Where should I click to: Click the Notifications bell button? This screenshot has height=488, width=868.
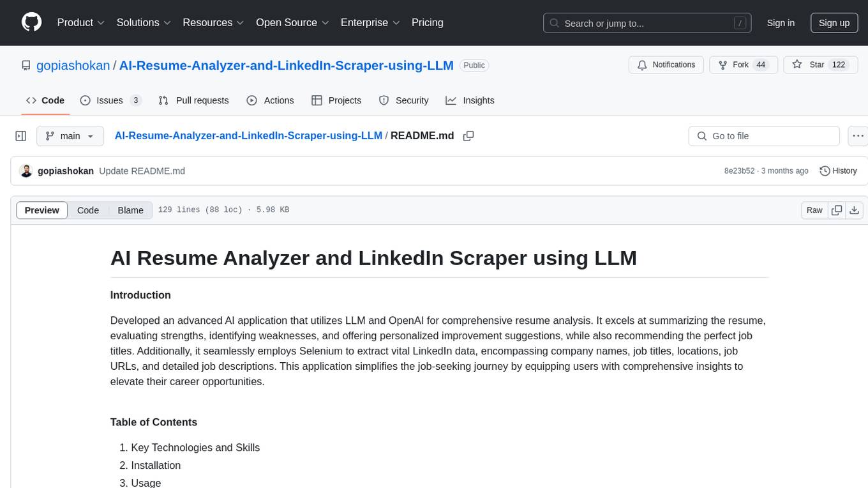tap(666, 65)
